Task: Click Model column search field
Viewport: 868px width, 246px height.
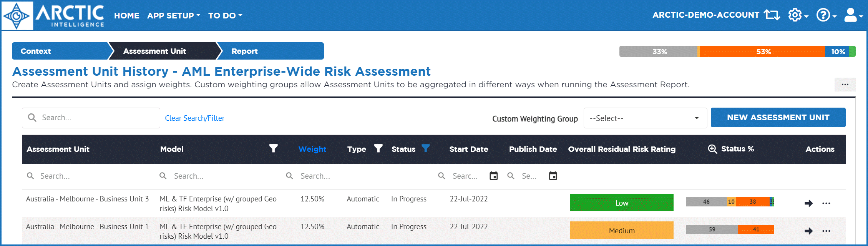Action: coord(219,176)
